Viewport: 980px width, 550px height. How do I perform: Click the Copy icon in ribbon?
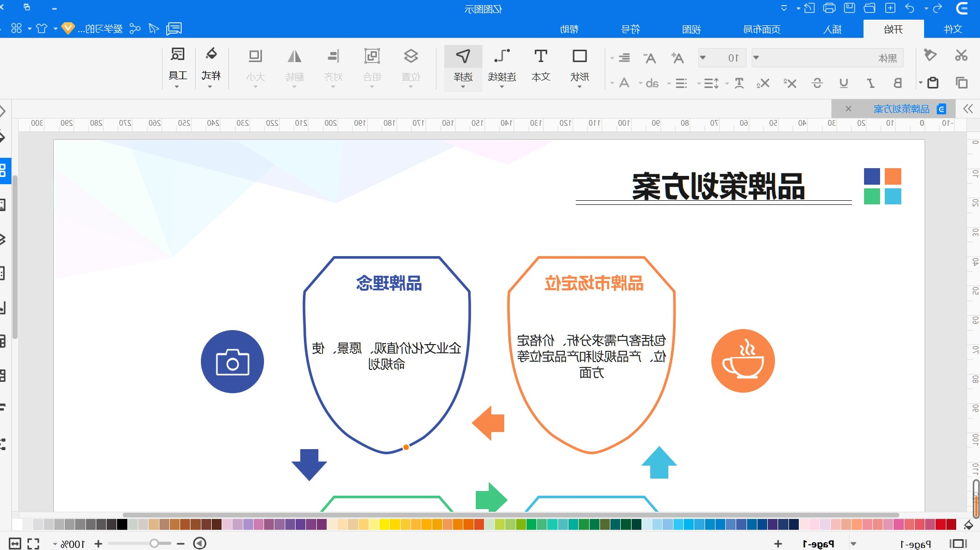(x=961, y=83)
